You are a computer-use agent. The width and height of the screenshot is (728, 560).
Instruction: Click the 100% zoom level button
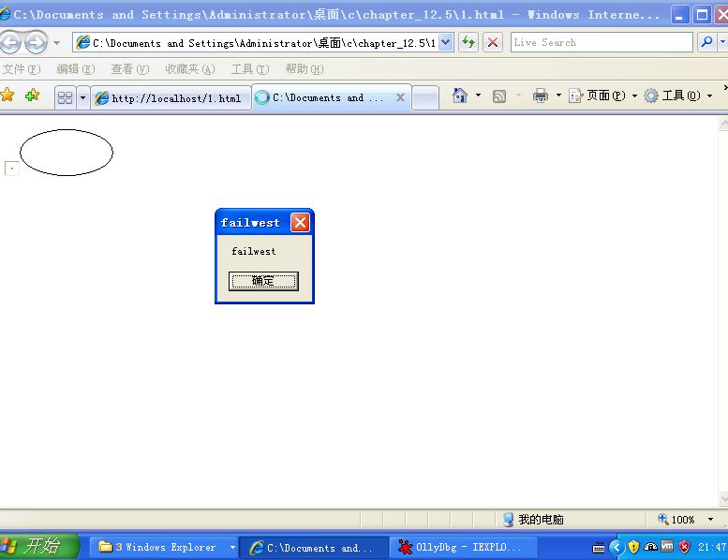coord(676,519)
